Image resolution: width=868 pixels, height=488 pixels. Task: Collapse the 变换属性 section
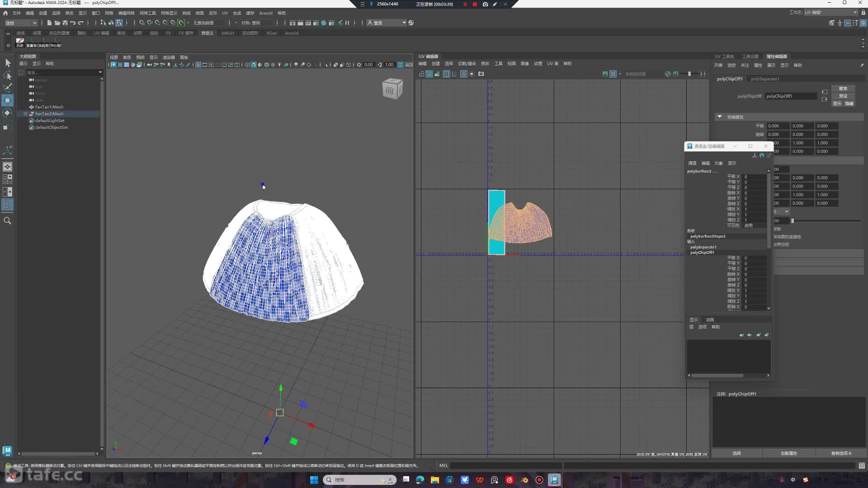(x=719, y=117)
